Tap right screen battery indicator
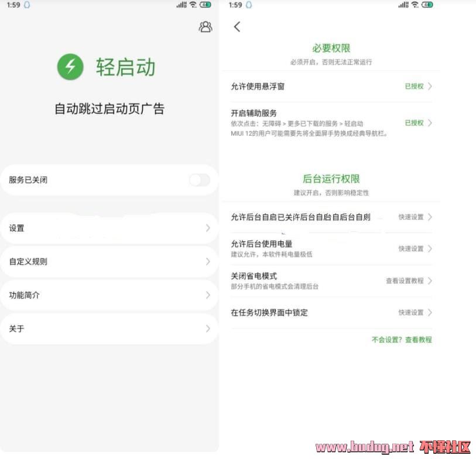Screen dimensions: 476x459 (x=427, y=5)
